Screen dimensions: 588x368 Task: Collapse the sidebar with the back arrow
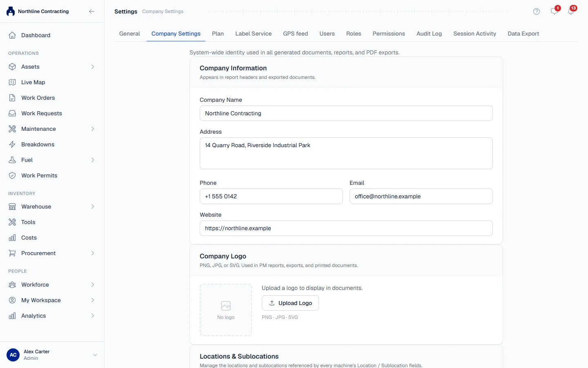[92, 11]
